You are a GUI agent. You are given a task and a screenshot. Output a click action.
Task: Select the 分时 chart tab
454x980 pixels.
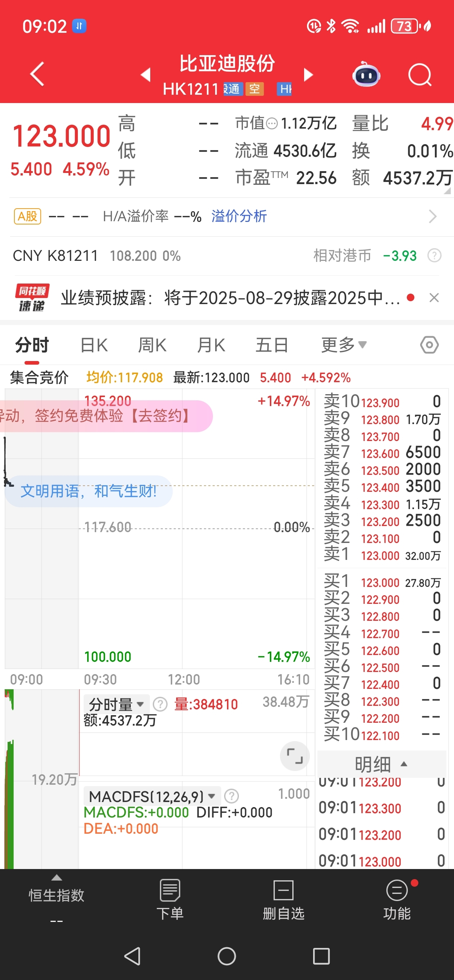(32, 346)
